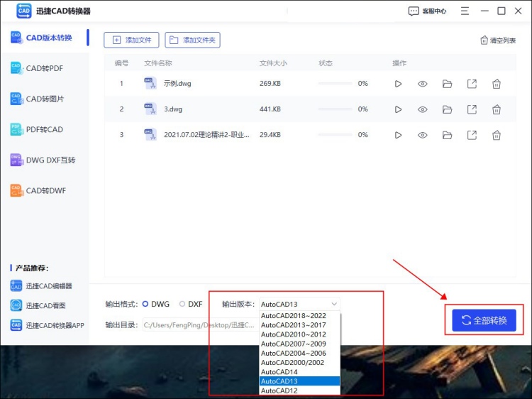Open output folder for the 2021.07.02 file
Image resolution: width=532 pixels, height=399 pixels.
point(447,135)
